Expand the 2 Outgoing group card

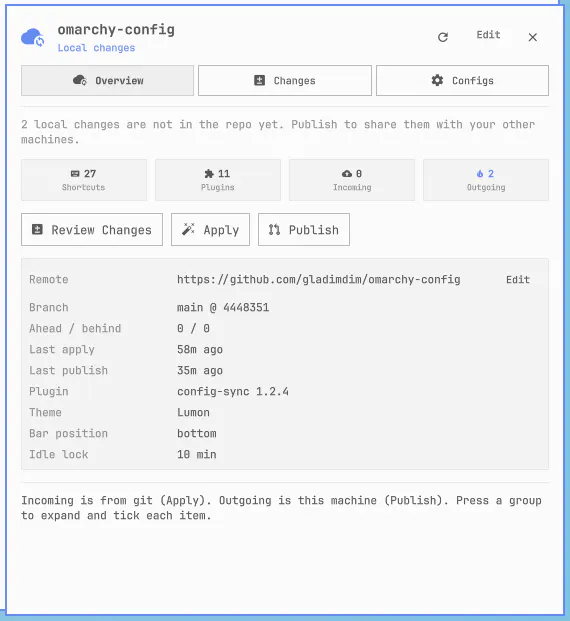tap(486, 180)
